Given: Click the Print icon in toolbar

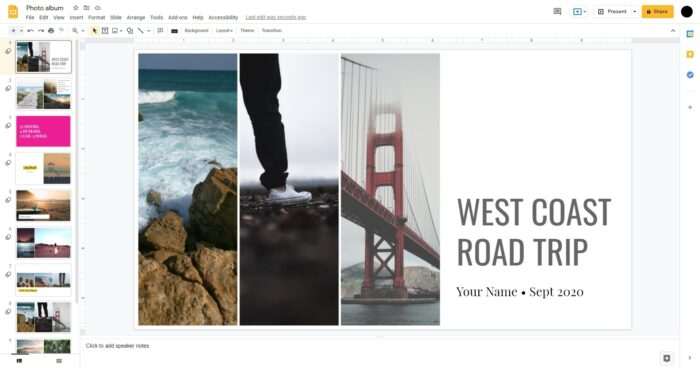Looking at the screenshot, I should point(51,31).
